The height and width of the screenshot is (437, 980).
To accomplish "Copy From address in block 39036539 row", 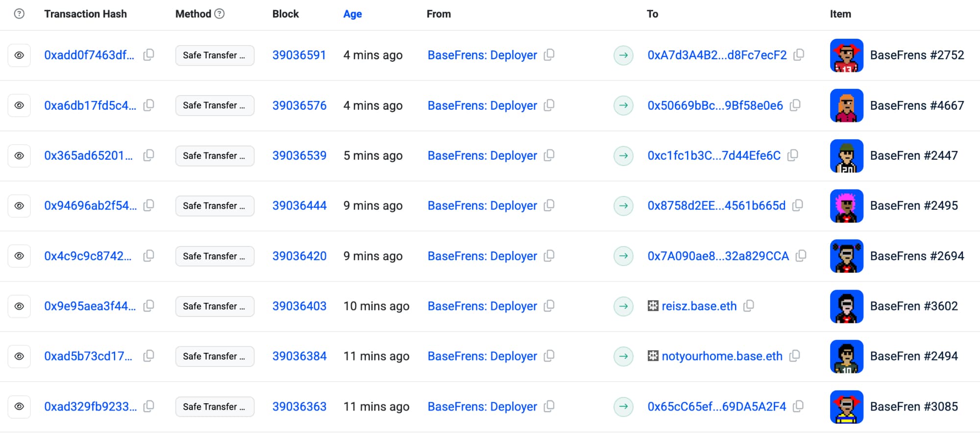I will tap(549, 155).
